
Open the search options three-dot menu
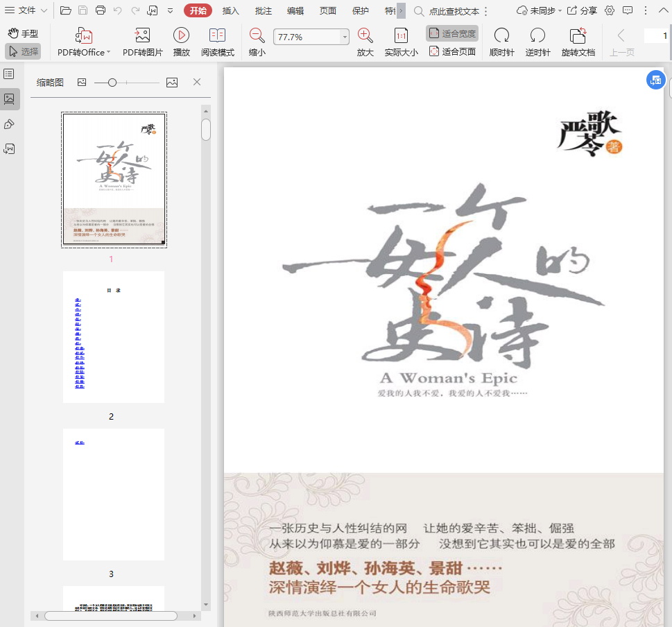(x=485, y=12)
